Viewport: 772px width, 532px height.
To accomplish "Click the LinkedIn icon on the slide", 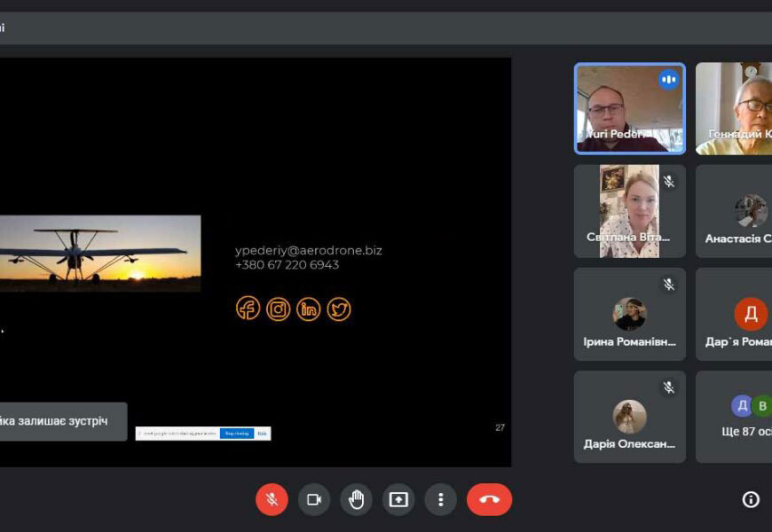I will (309, 309).
